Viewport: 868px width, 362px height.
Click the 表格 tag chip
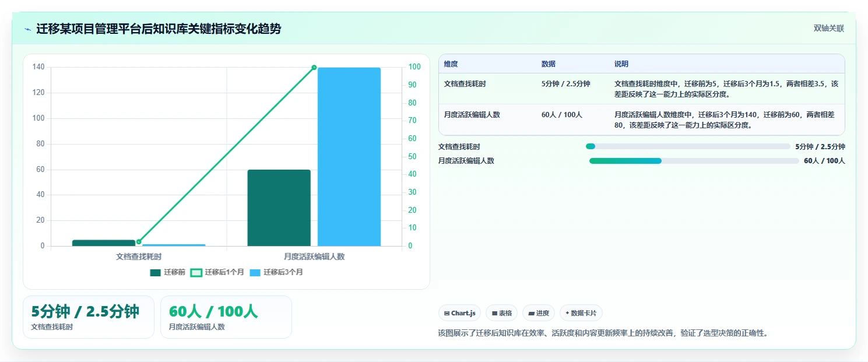pyautogui.click(x=501, y=313)
